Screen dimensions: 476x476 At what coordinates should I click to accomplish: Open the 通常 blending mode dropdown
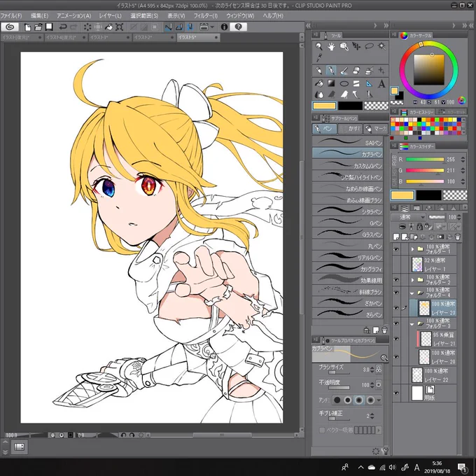pos(409,217)
